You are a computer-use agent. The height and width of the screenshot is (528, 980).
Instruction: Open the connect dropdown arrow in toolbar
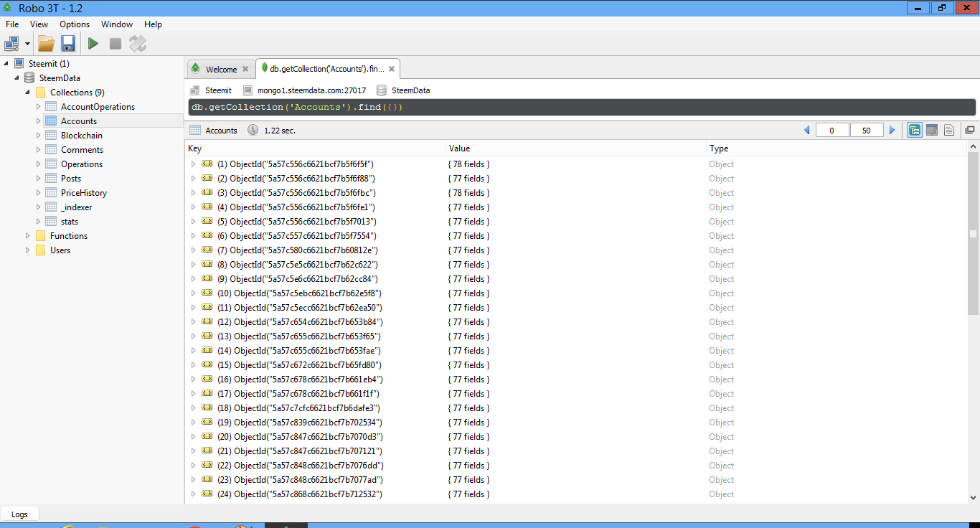(27, 44)
